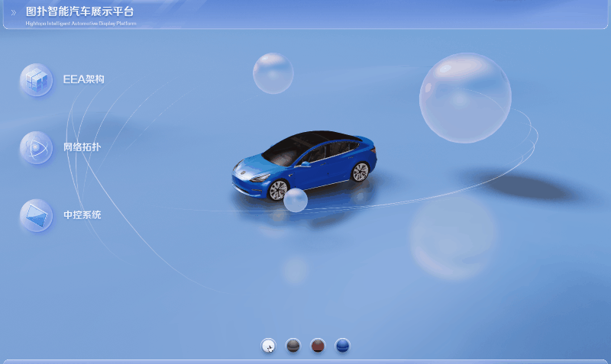Choose the white car color swatch
This screenshot has width=611, height=364.
pos(269,346)
